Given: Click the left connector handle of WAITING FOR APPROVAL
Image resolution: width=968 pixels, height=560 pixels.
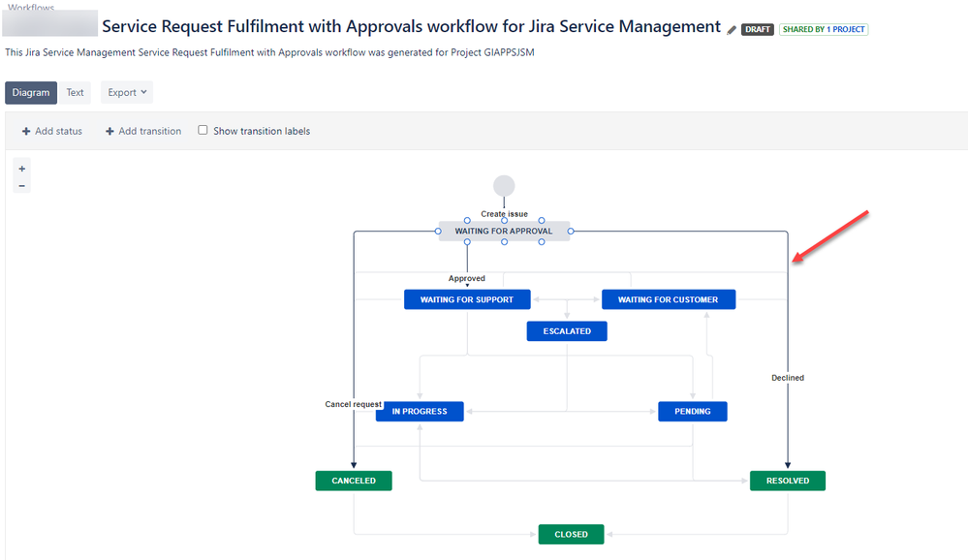Looking at the screenshot, I should click(x=438, y=231).
